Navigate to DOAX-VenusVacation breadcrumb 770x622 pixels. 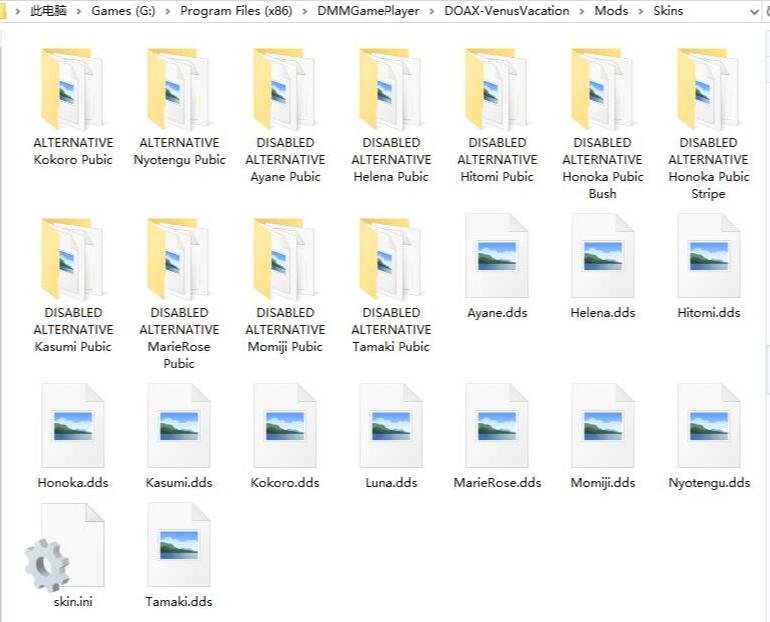coord(507,11)
